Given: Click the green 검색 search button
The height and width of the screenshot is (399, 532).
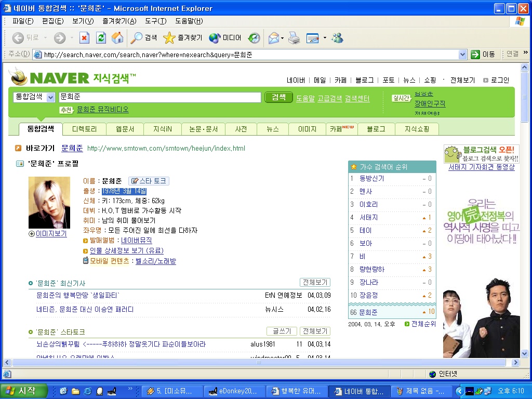Looking at the screenshot, I should point(278,97).
